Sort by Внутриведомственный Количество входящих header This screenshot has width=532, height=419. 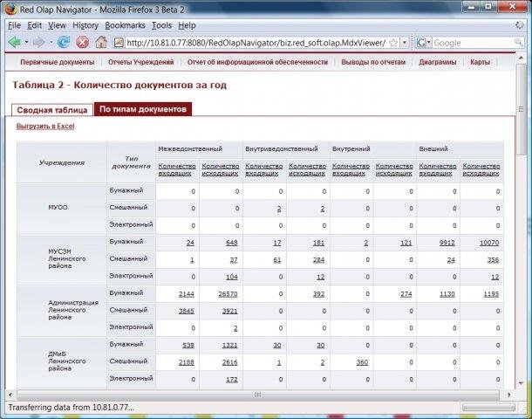click(263, 169)
